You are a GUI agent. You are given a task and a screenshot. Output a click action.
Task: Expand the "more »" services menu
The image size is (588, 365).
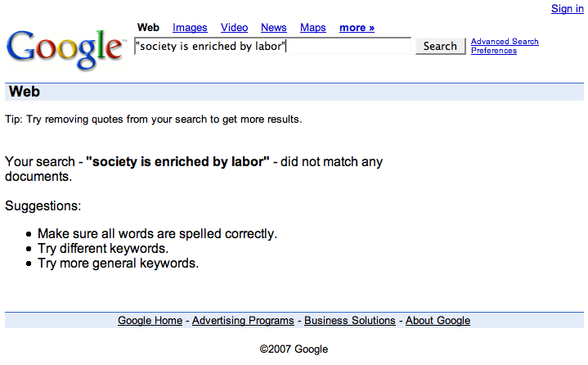357,27
